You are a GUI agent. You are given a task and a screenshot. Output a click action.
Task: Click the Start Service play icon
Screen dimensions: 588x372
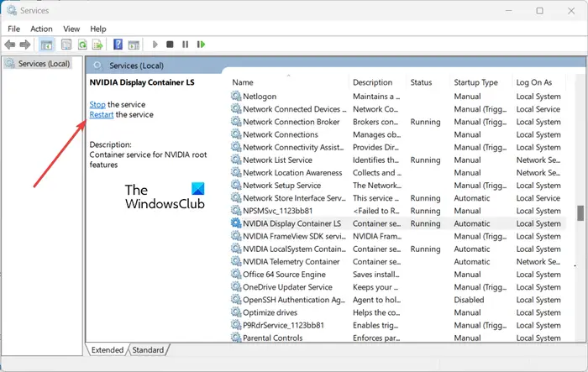coord(155,45)
